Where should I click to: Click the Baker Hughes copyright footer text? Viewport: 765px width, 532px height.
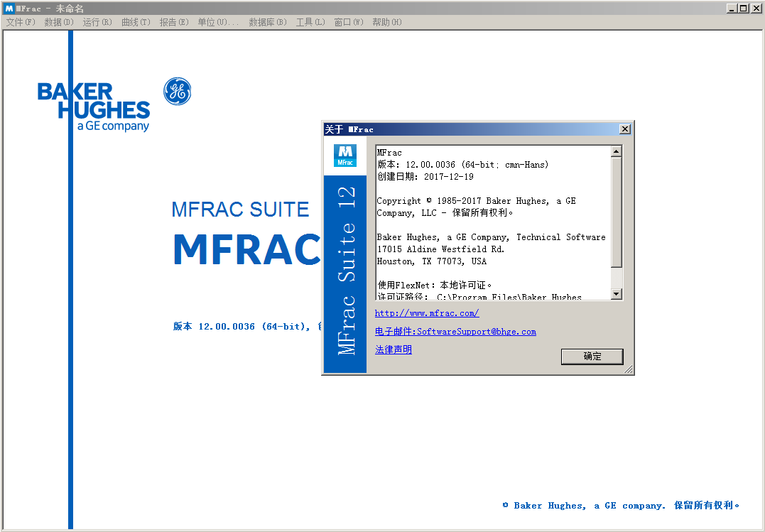621,506
